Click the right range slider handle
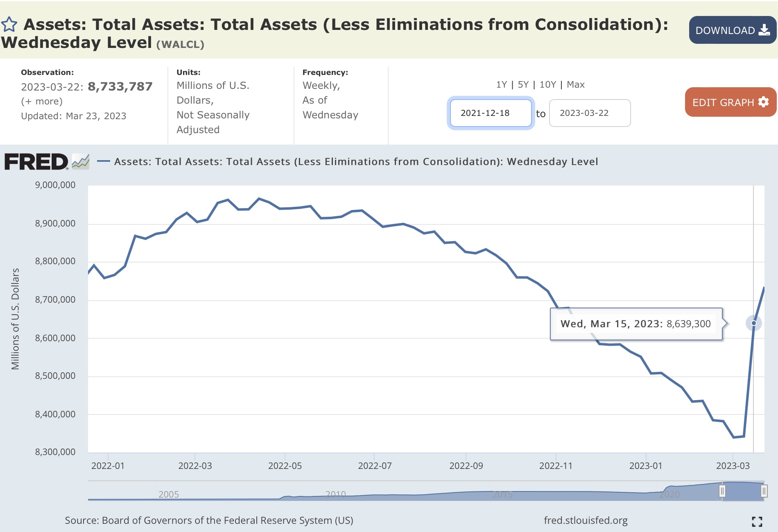 tap(764, 491)
